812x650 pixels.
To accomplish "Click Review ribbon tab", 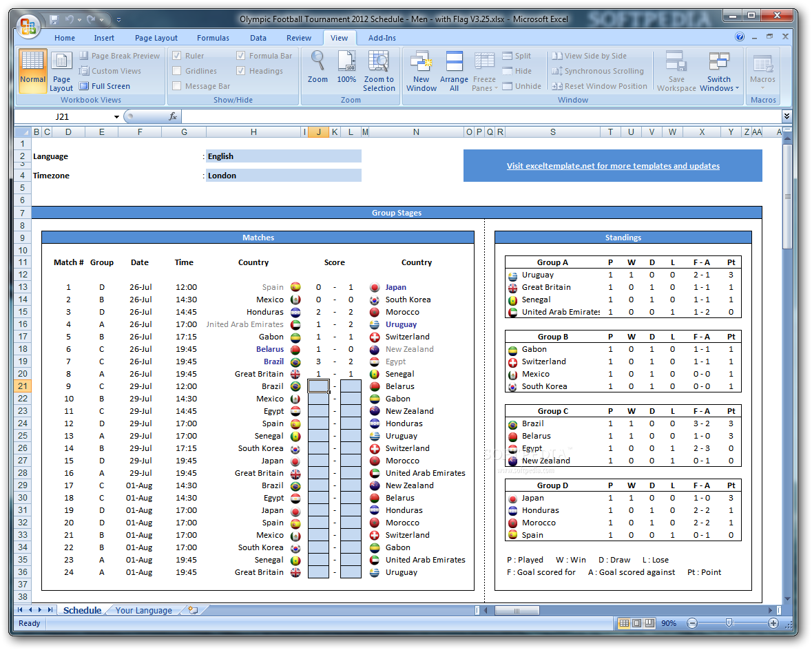I will 299,38.
